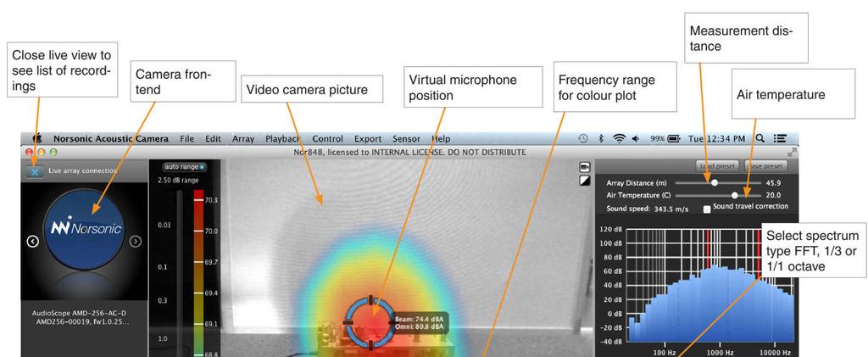Viewport: 868px width, 357px height.
Task: Click the Wi-Fi menu bar icon
Action: click(620, 139)
